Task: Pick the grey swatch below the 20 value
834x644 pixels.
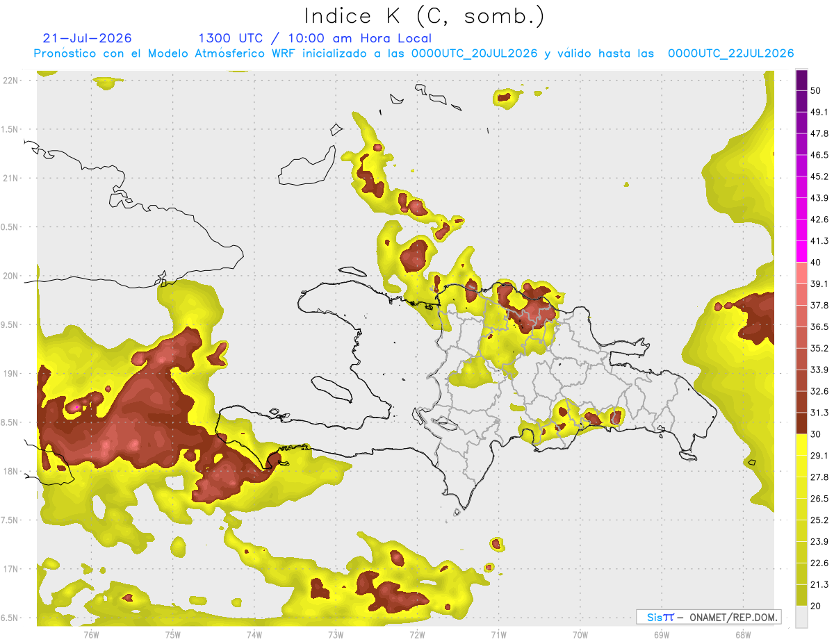Action: click(801, 617)
